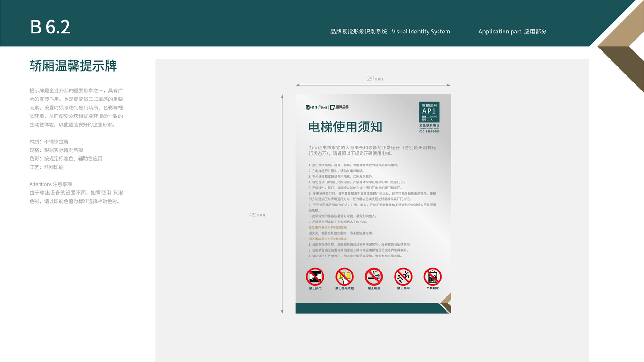Click rule 8 about 携带宠物的乘客
644x362 pixels.
[x=343, y=216]
